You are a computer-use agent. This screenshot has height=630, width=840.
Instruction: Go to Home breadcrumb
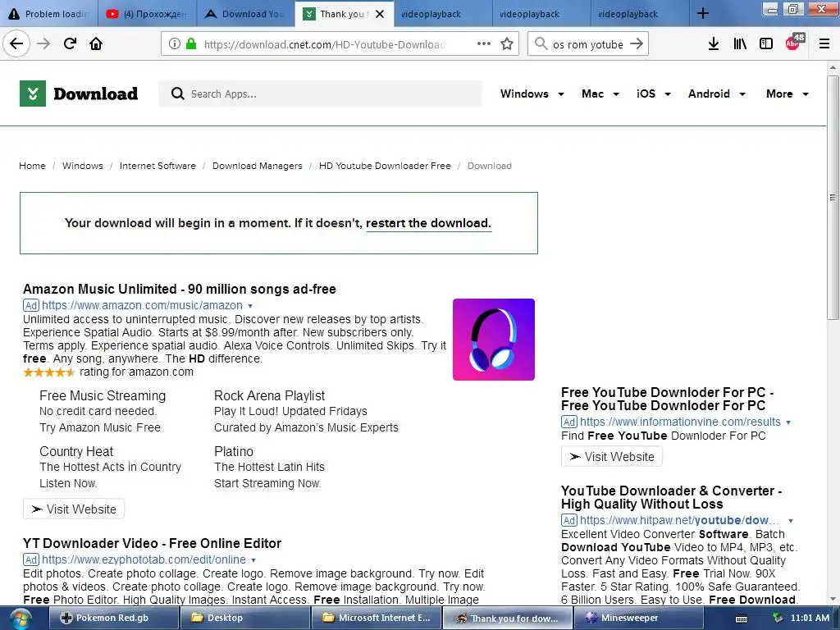(x=32, y=166)
